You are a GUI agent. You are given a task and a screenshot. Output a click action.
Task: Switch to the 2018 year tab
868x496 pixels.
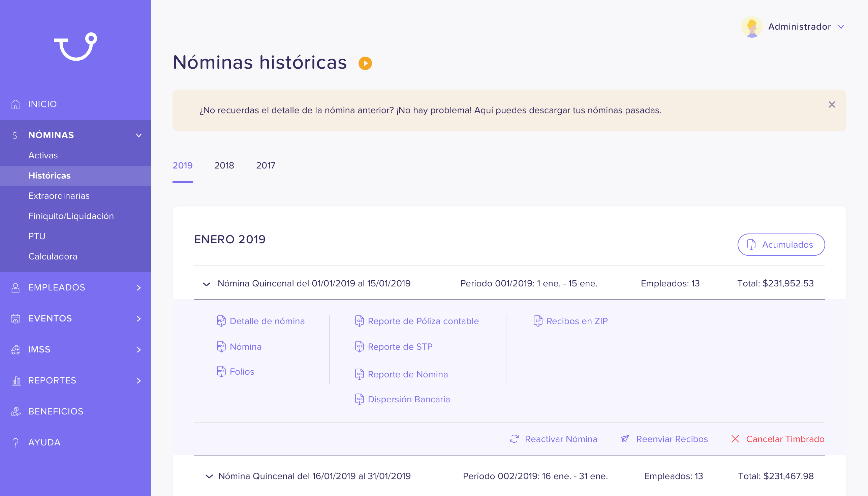coord(224,165)
